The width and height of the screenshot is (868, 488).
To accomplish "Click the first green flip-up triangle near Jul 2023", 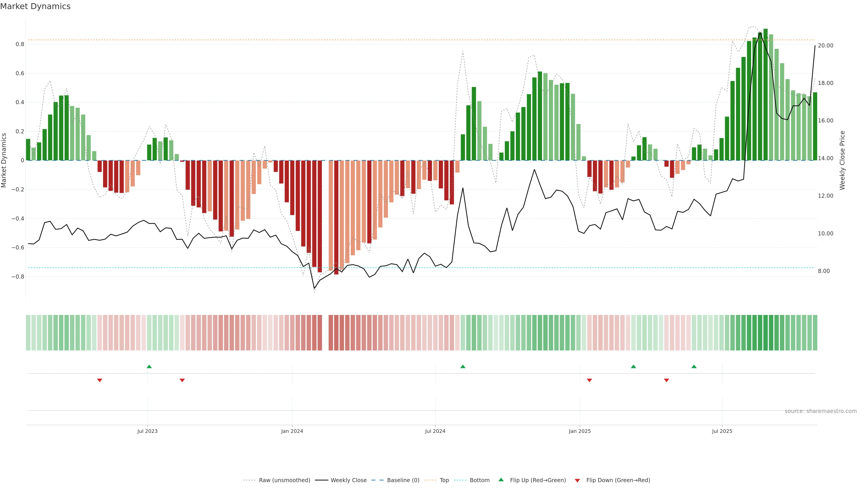I will (x=149, y=366).
